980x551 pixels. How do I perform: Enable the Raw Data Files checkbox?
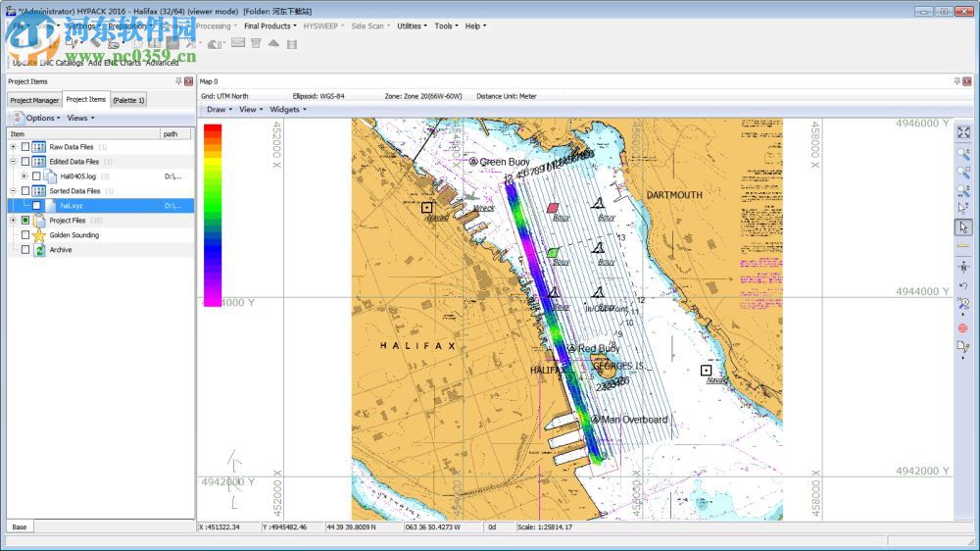point(25,147)
